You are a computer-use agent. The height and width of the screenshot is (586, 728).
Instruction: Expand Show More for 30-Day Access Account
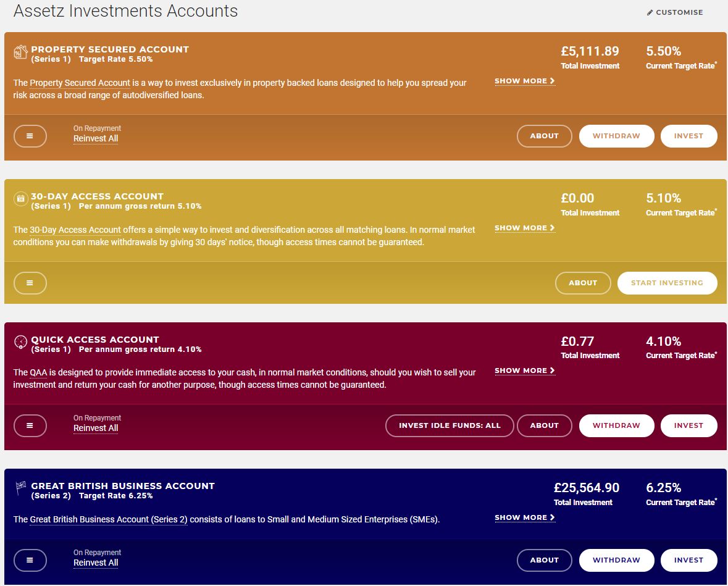[525, 228]
